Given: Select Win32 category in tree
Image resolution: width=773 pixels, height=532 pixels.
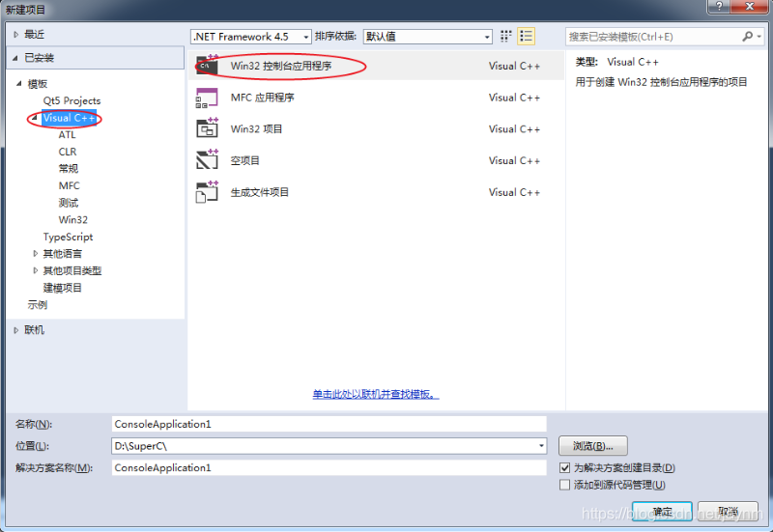Looking at the screenshot, I should point(73,220).
